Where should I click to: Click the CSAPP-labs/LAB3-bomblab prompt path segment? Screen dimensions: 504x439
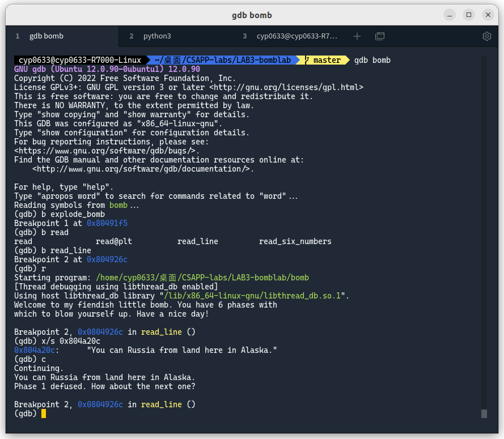(222, 61)
